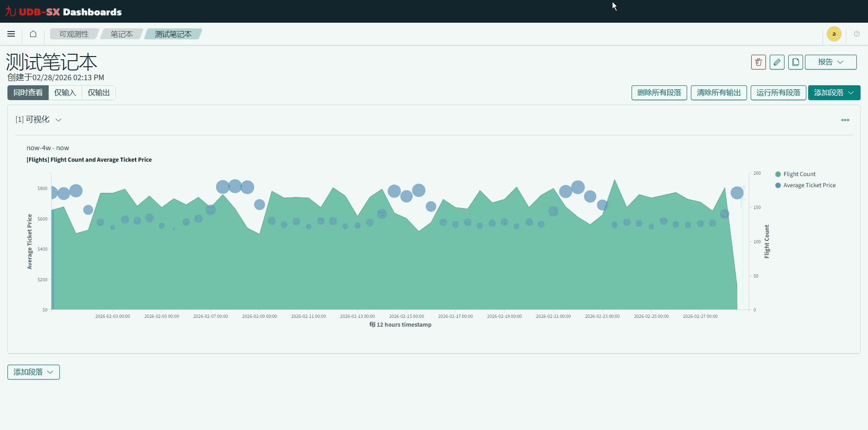The height and width of the screenshot is (430, 868).
Task: Navigate to 可观测性 breadcrumb
Action: [x=74, y=34]
